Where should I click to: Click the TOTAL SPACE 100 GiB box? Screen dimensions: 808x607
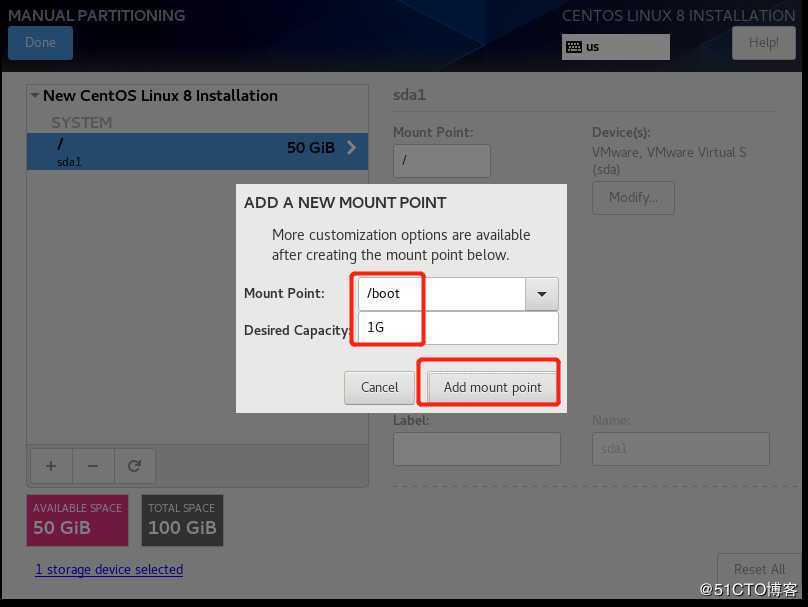(x=182, y=520)
